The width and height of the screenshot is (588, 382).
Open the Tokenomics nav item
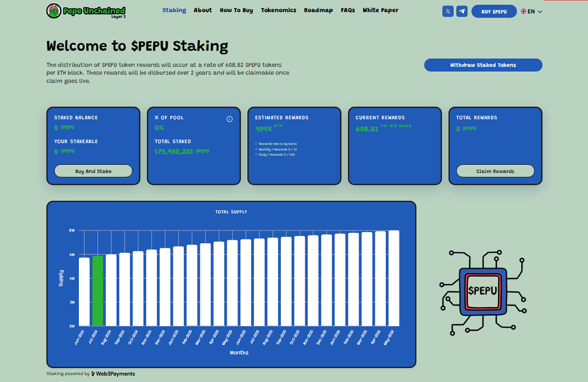pos(278,10)
